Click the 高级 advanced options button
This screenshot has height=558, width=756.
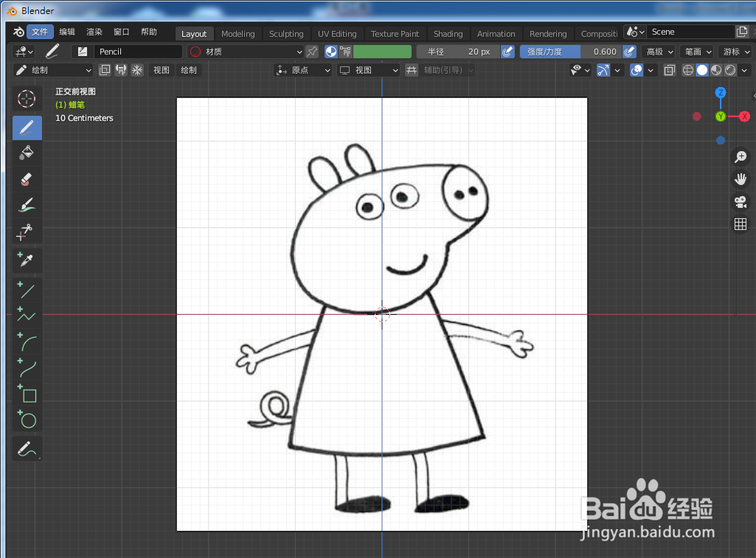655,52
